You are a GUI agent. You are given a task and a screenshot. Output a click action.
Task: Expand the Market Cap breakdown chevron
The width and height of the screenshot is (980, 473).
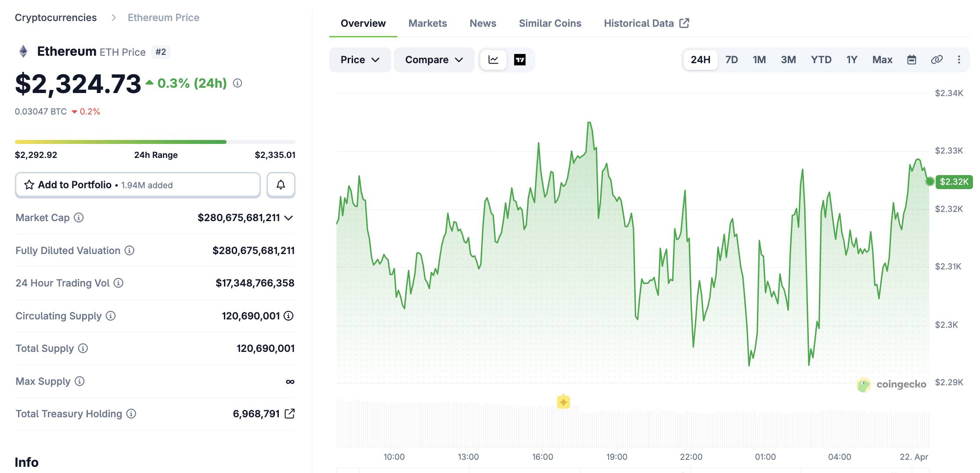tap(288, 217)
